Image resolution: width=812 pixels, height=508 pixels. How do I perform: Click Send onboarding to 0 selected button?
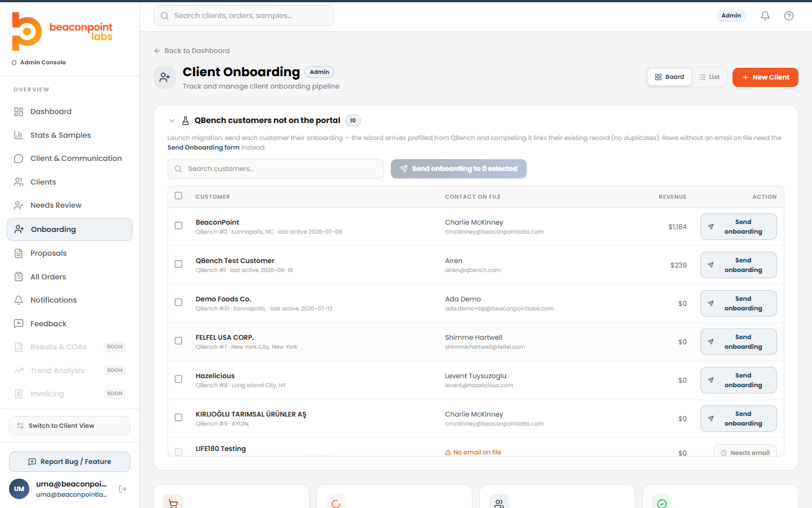pyautogui.click(x=458, y=169)
